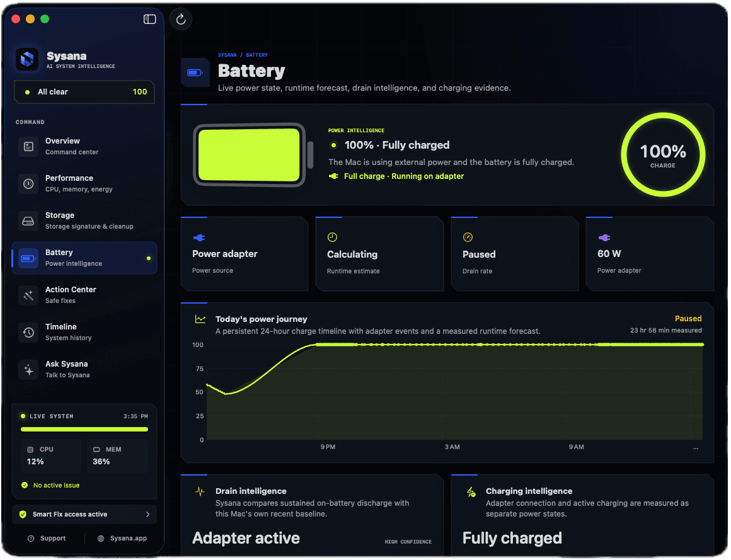
Task: Click 'HIGH CONFIDENCE' label
Action: pyautogui.click(x=408, y=542)
